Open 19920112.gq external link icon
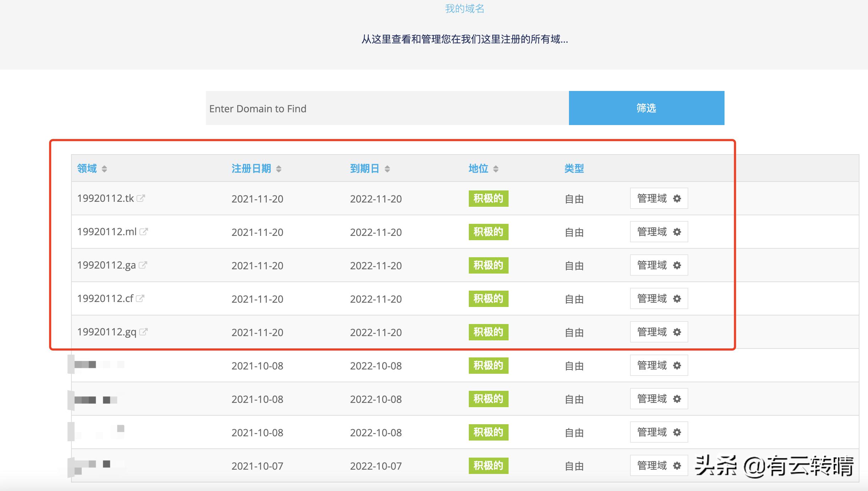Image resolution: width=868 pixels, height=491 pixels. point(144,331)
